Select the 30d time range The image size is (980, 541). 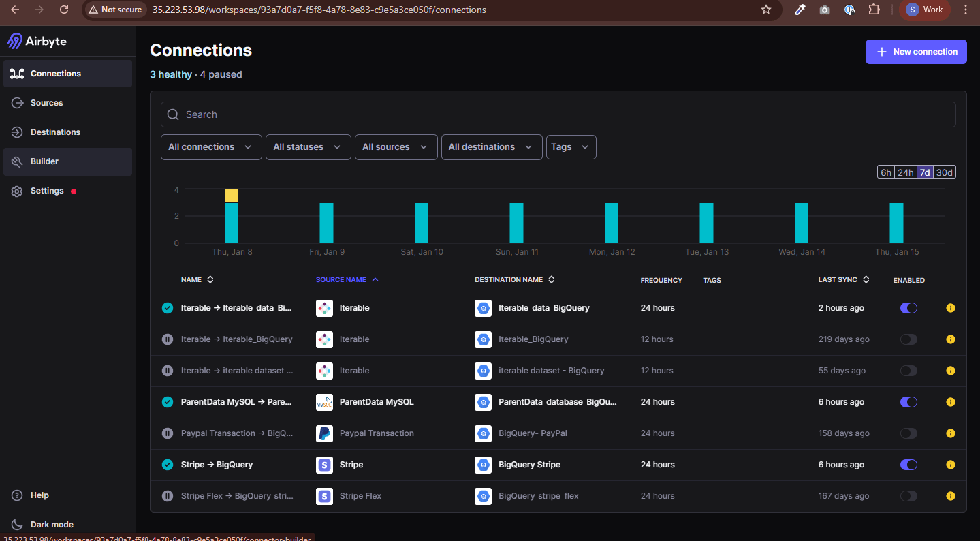[x=944, y=172]
